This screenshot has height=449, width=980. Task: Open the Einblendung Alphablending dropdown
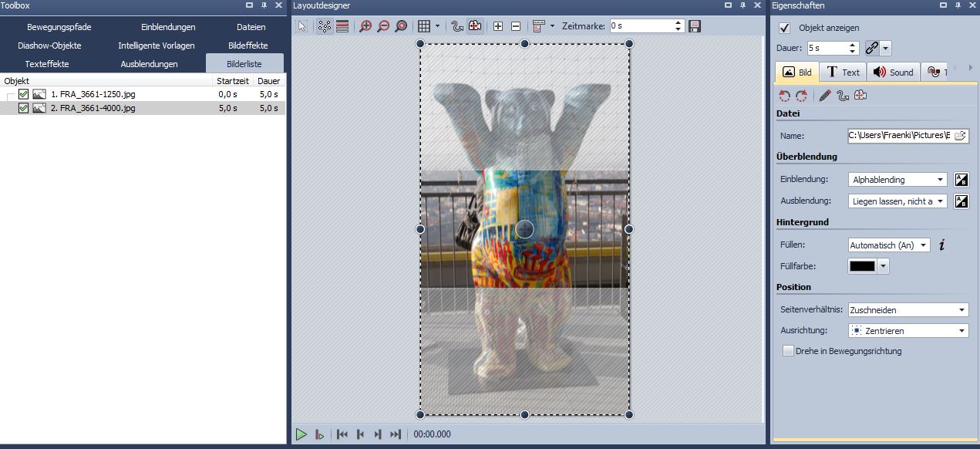tap(897, 180)
